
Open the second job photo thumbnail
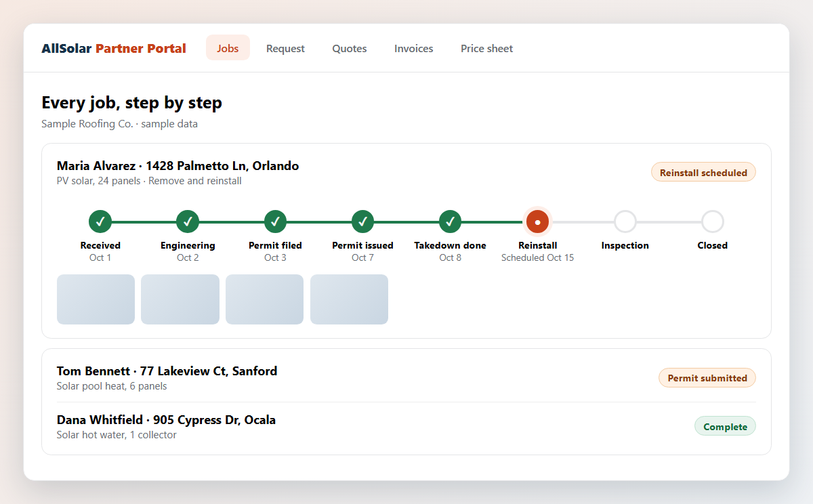tap(180, 299)
